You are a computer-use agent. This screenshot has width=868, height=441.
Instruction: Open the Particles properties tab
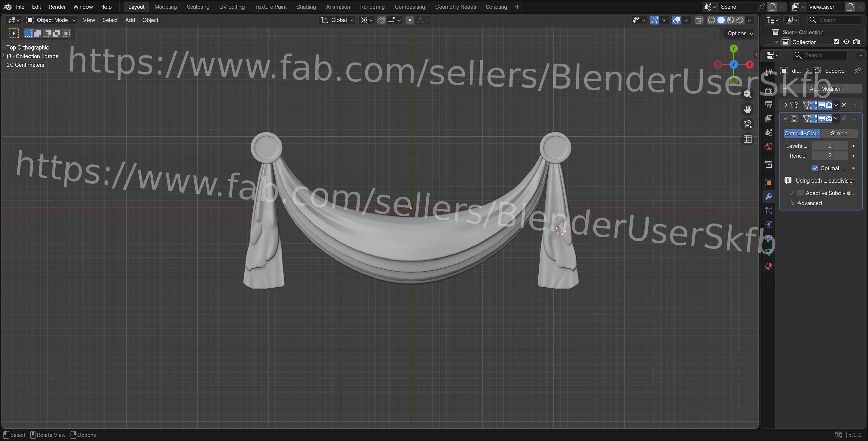[769, 211]
